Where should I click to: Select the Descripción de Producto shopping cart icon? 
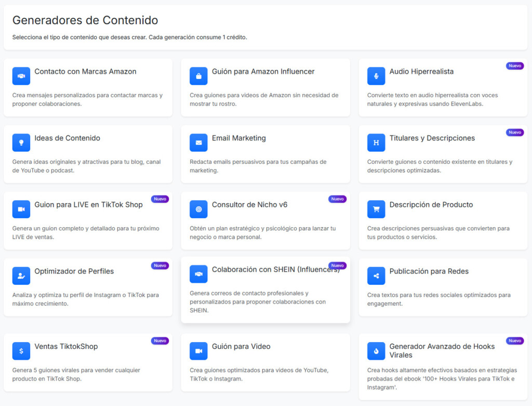click(x=376, y=209)
